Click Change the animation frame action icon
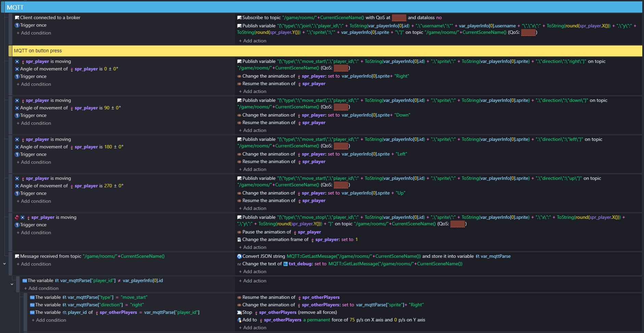This screenshot has width=644, height=333. [x=239, y=240]
